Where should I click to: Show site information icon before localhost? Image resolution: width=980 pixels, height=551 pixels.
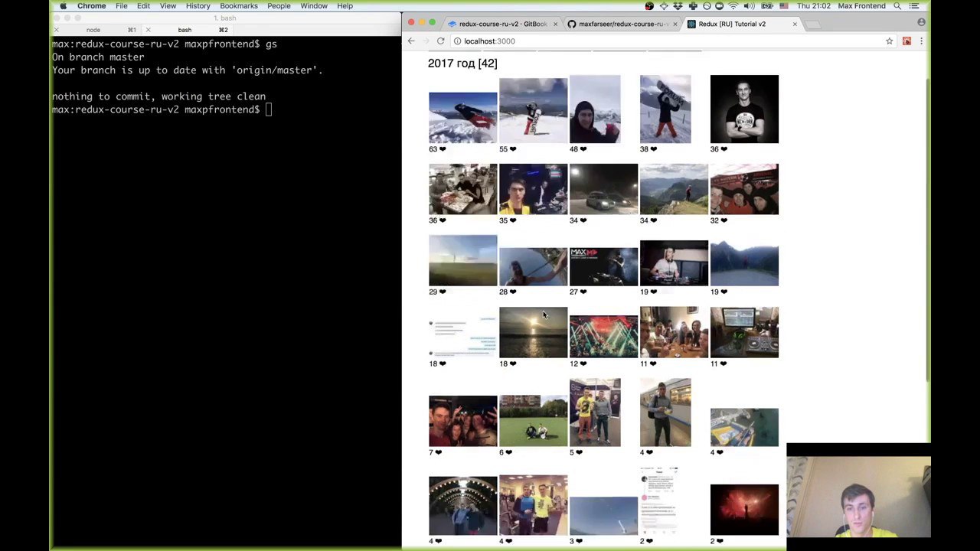pos(457,41)
